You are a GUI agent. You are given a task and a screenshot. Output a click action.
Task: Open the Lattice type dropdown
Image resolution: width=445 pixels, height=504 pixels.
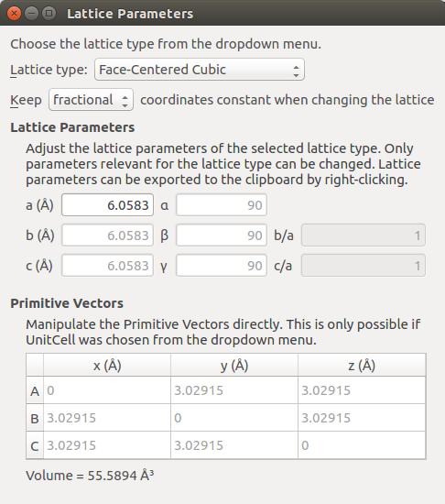pos(200,70)
